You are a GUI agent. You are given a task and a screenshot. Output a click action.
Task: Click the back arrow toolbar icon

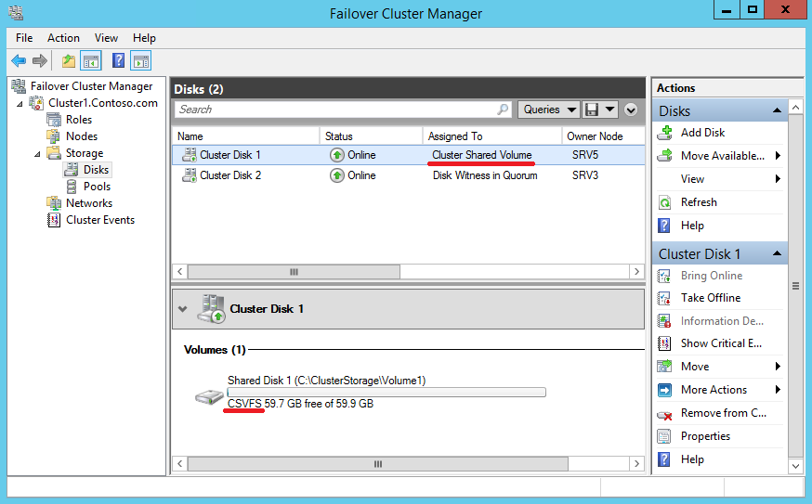19,61
